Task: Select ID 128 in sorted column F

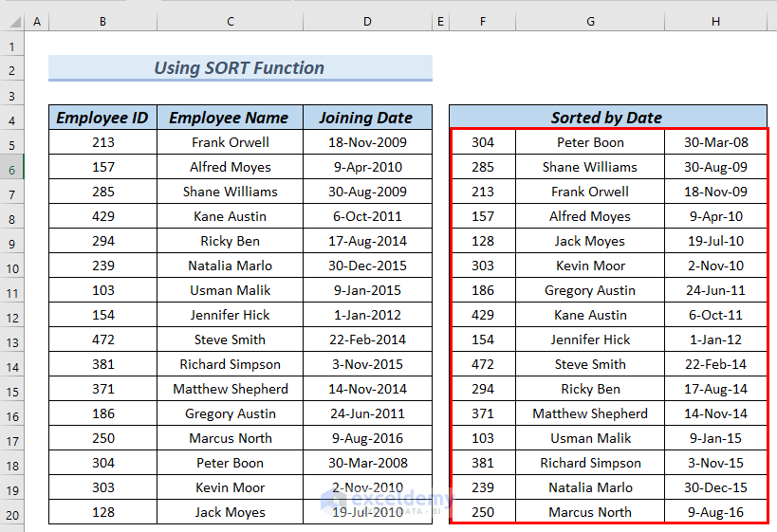Action: click(483, 241)
